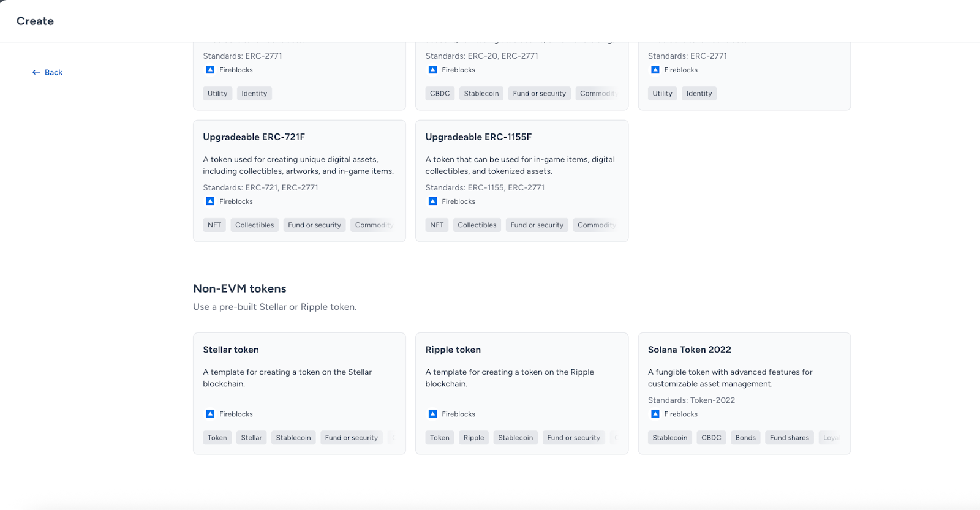Screen dimensions: 980x510
Task: Click 'Standards: Token-2022' text
Action: click(x=692, y=400)
